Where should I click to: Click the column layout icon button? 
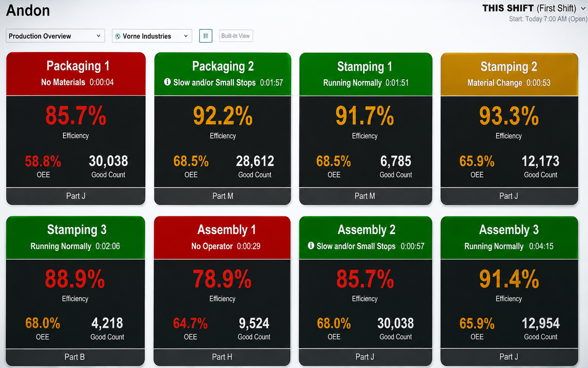click(x=206, y=36)
